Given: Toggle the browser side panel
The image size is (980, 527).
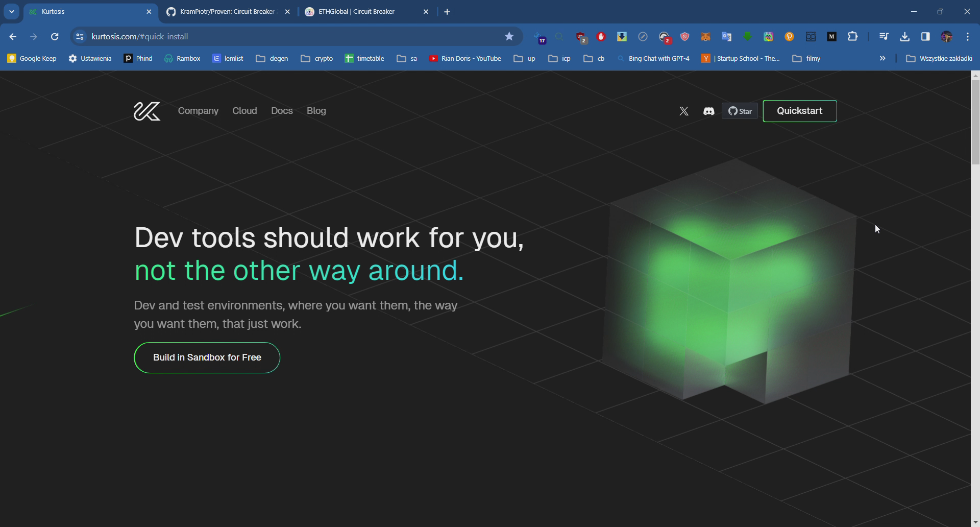Looking at the screenshot, I should 925,36.
